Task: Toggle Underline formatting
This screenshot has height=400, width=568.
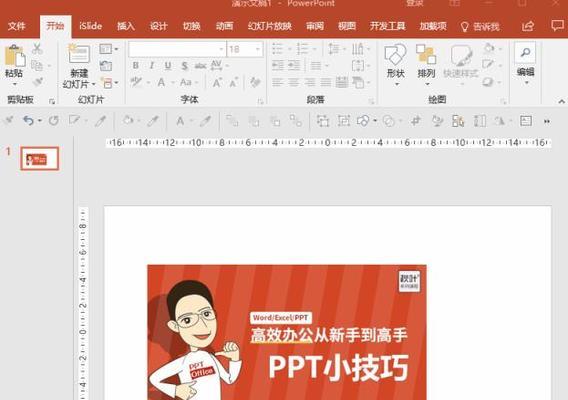Action: pos(168,66)
